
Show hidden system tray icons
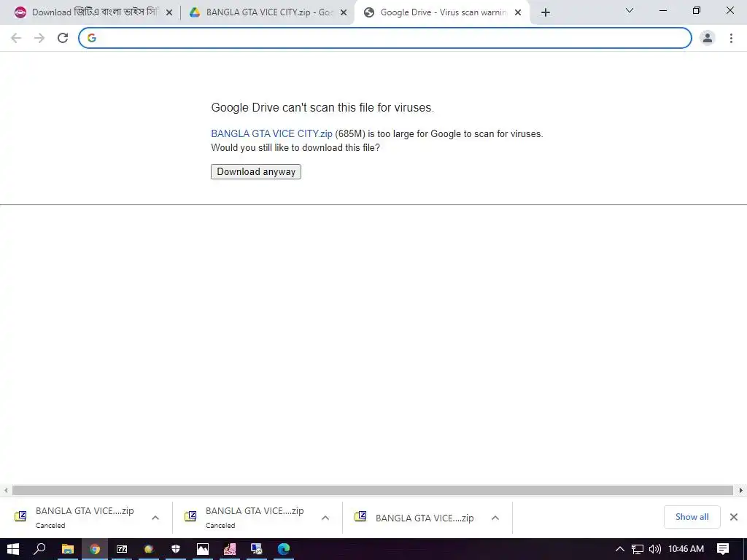(x=620, y=549)
